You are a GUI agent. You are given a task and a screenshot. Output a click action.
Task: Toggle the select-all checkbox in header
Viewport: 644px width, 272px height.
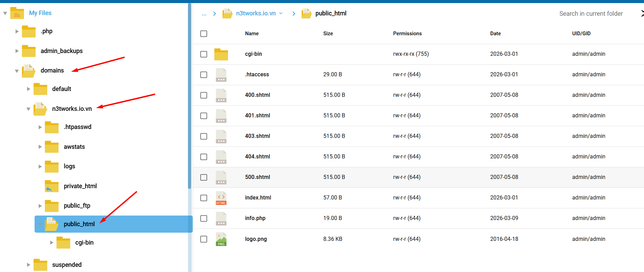pyautogui.click(x=204, y=34)
